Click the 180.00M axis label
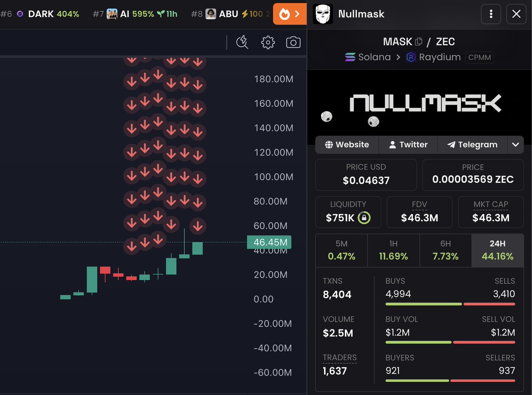The width and height of the screenshot is (532, 395). (274, 79)
